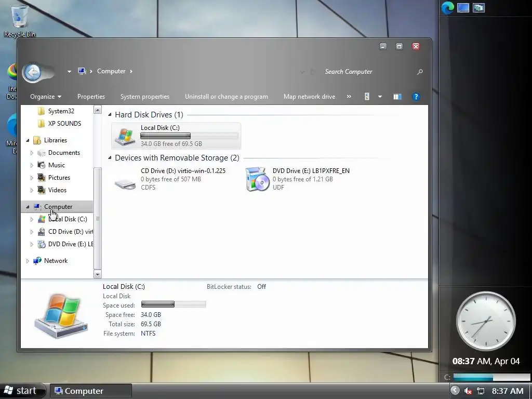Expand Local Disk (C:) in tree
Viewport: 532px width, 399px height.
pos(32,220)
